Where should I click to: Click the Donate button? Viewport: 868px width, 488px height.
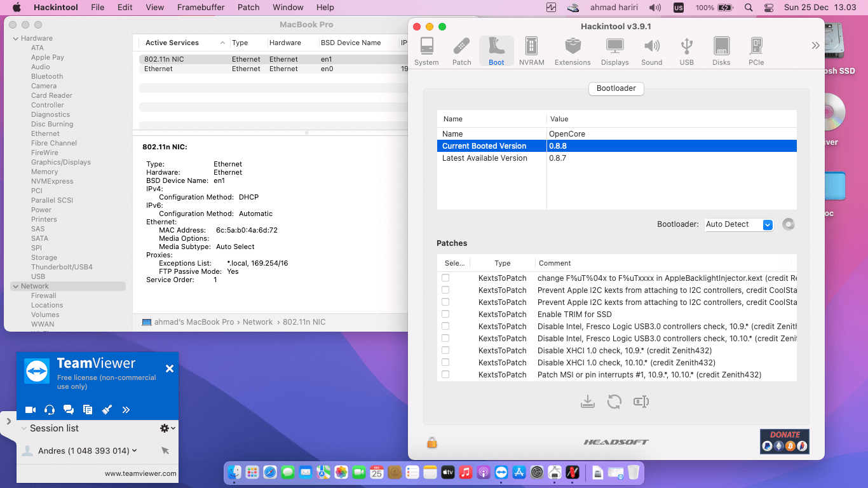click(x=784, y=442)
